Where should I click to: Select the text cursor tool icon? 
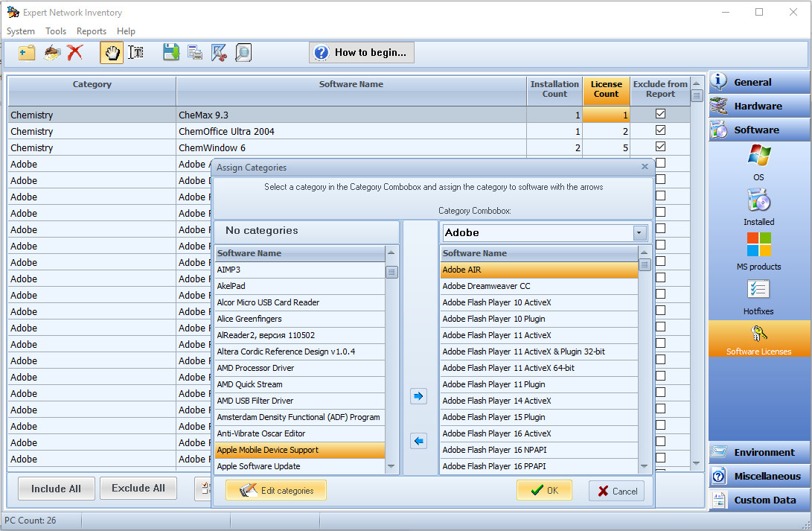(x=135, y=52)
